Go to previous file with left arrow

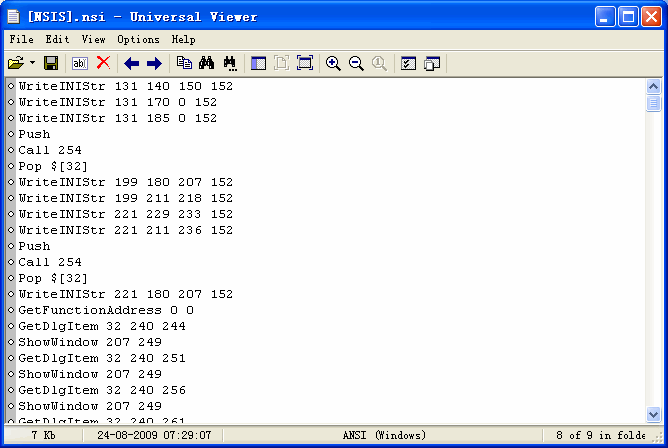pyautogui.click(x=131, y=63)
